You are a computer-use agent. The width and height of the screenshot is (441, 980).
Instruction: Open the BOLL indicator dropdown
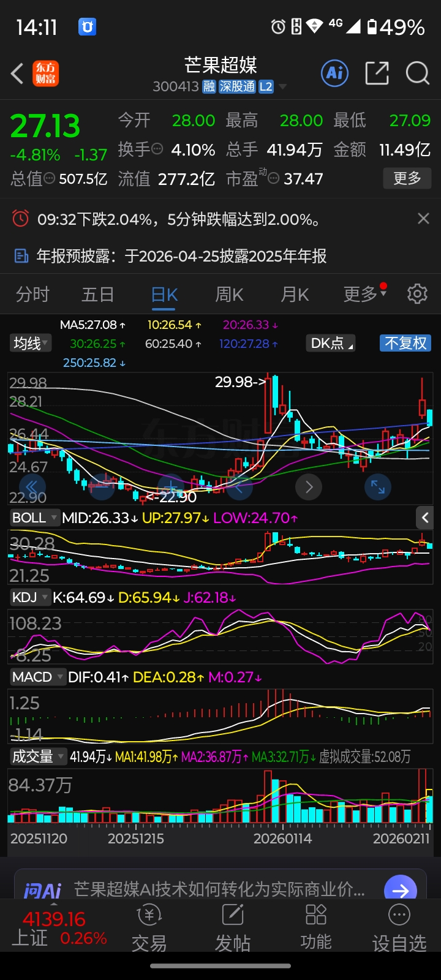pos(34,518)
